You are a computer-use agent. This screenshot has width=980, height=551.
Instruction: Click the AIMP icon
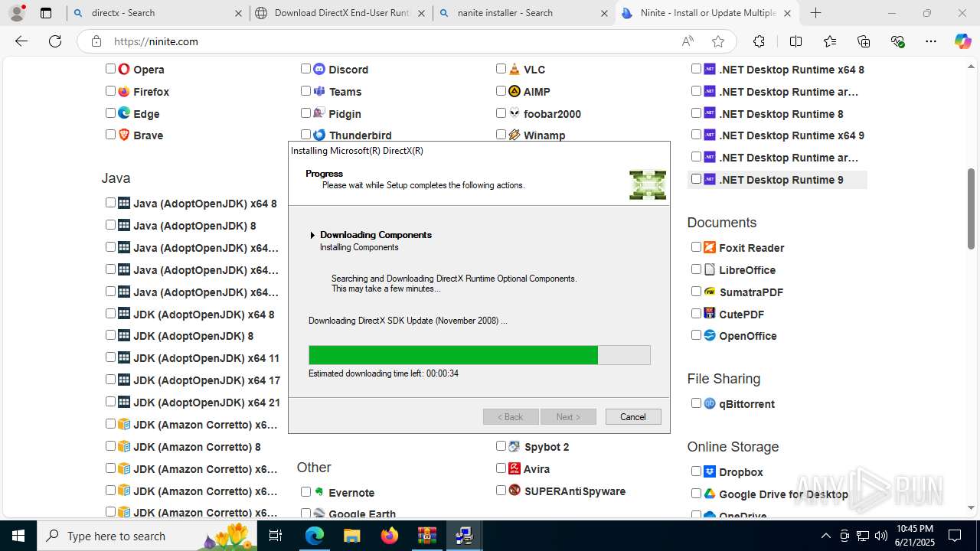coord(514,91)
